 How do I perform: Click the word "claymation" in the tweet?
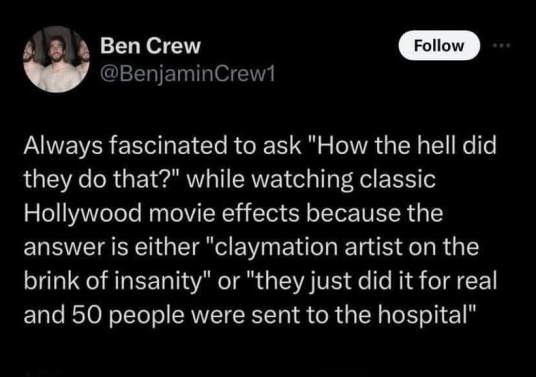tap(276, 247)
